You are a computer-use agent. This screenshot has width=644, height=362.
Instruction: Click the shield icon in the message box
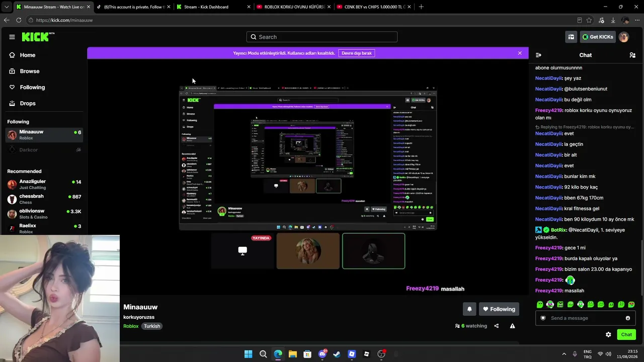click(543, 318)
